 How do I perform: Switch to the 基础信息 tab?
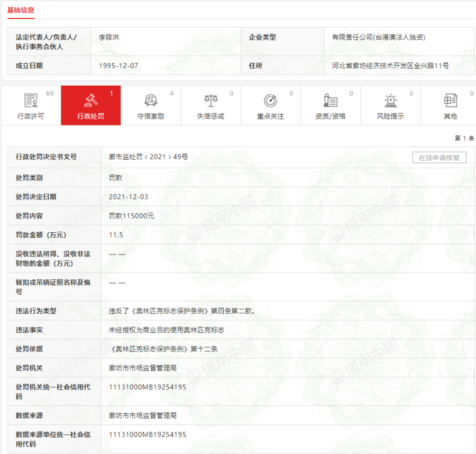21,11
